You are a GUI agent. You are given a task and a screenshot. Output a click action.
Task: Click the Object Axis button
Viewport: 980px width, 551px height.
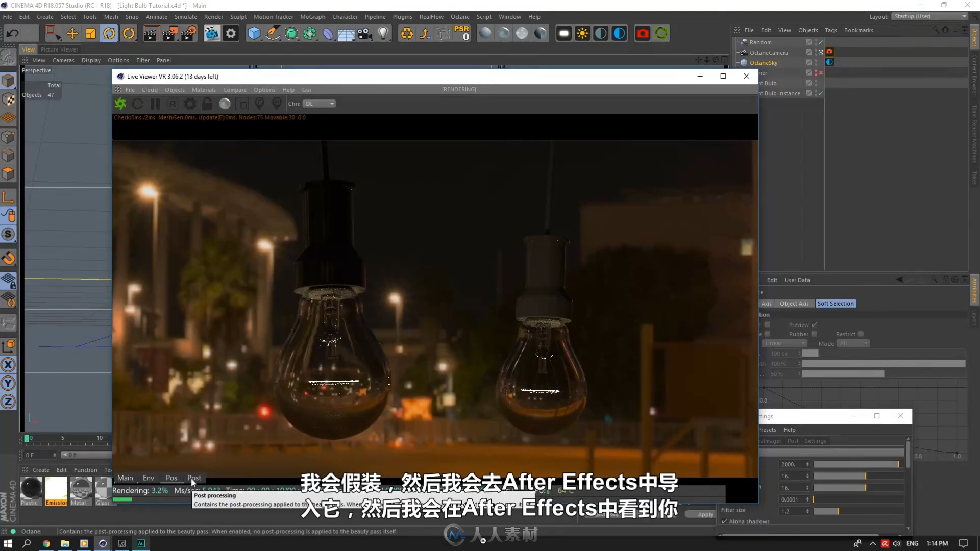(x=794, y=304)
